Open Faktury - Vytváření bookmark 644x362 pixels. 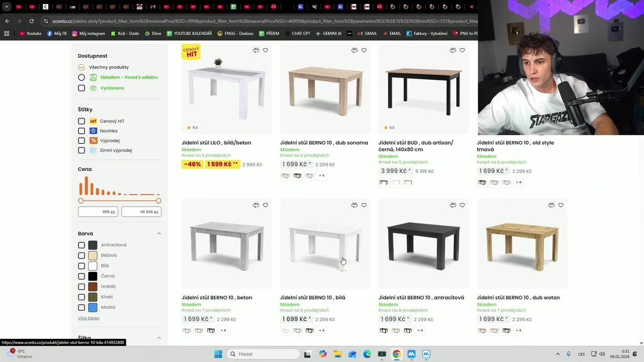(426, 33)
